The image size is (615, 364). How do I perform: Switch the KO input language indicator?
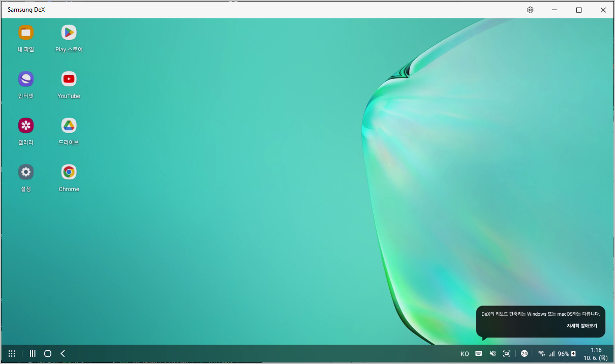[x=465, y=354]
